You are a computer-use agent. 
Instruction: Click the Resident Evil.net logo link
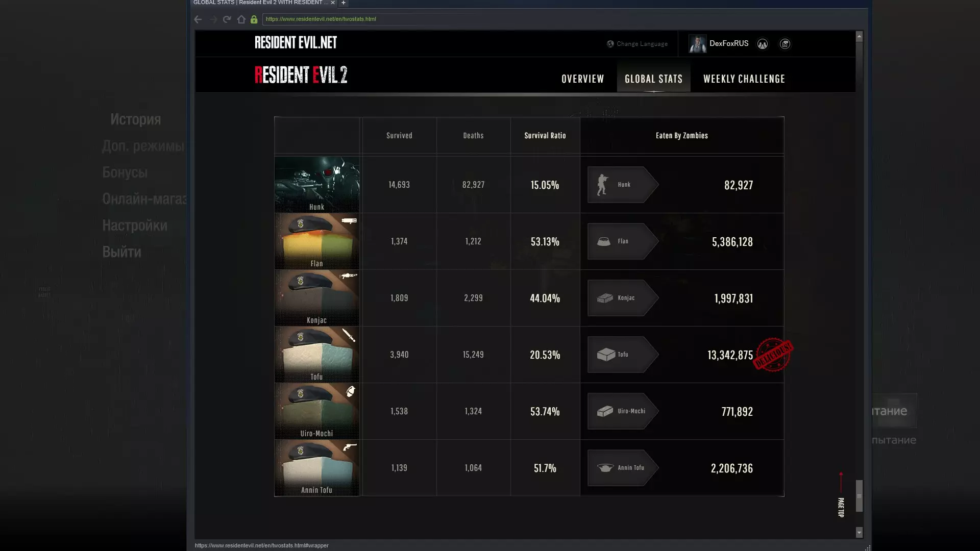pos(296,43)
